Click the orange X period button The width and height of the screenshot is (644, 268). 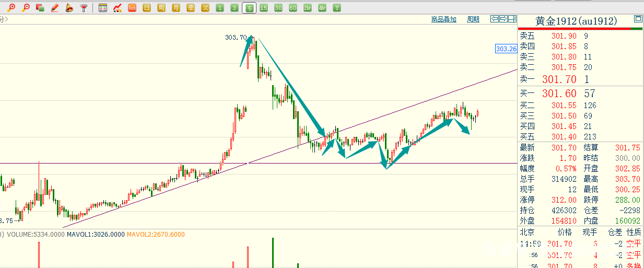point(205,8)
